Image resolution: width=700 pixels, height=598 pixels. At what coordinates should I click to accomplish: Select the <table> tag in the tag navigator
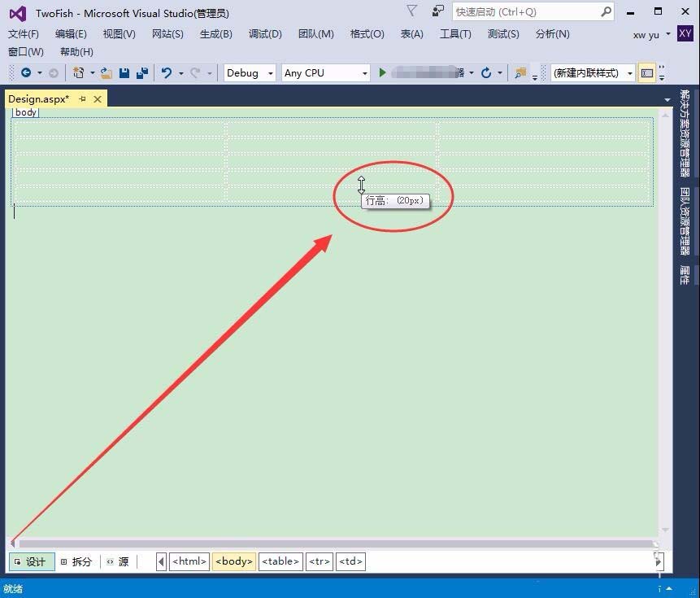pyautogui.click(x=280, y=561)
